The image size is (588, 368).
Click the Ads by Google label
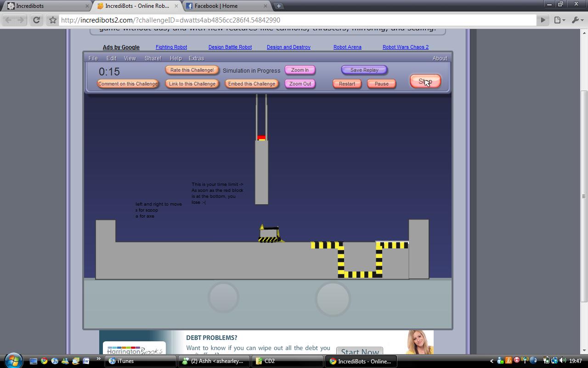(121, 47)
